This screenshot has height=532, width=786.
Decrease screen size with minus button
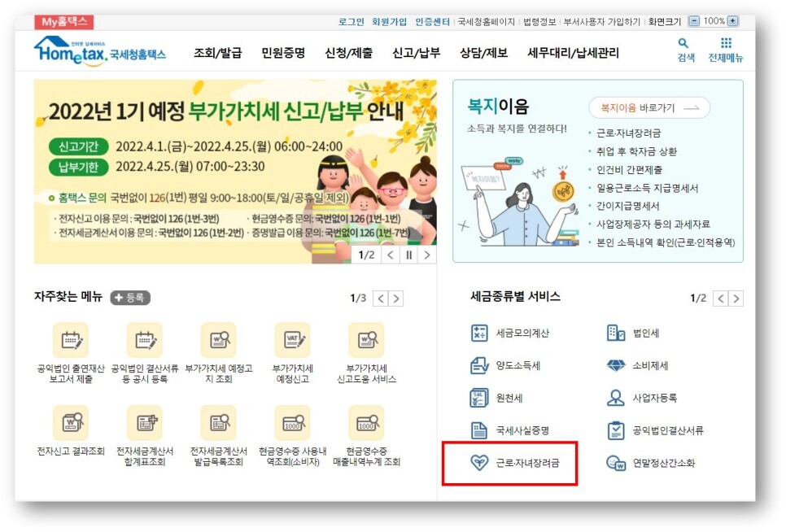[694, 21]
